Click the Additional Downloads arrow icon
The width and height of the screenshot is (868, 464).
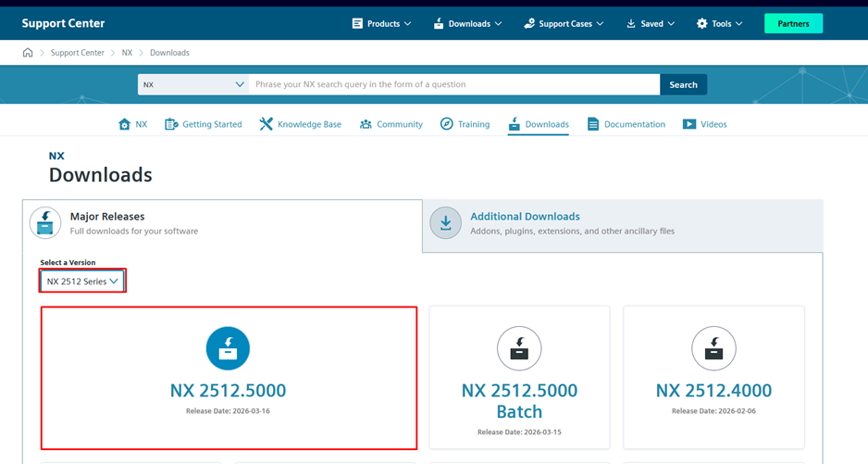point(445,223)
